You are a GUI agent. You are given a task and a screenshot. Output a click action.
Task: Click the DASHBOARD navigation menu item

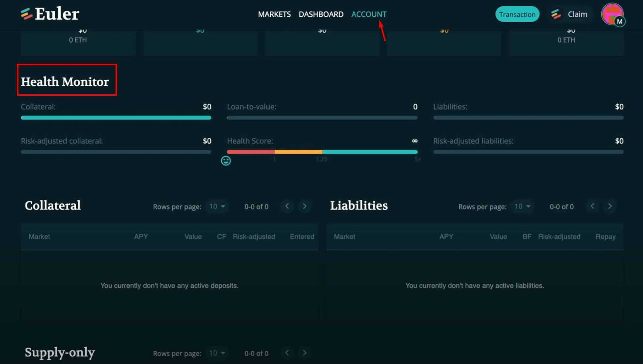(321, 14)
